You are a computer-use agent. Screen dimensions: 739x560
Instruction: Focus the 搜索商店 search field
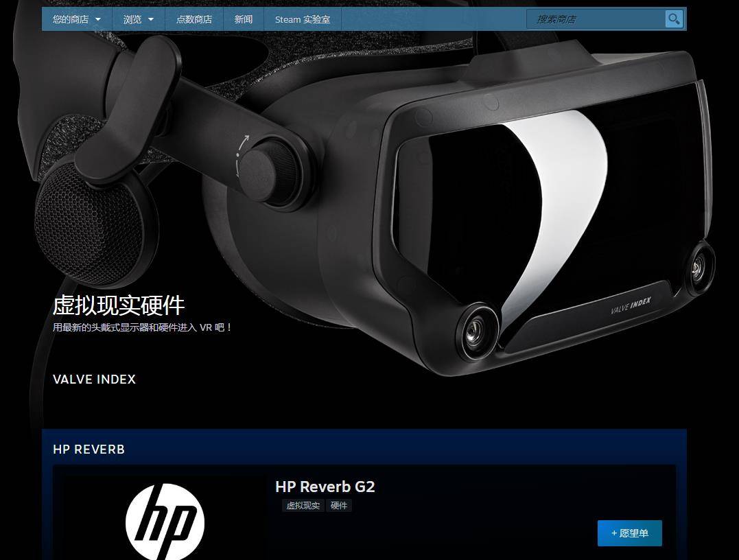(x=596, y=19)
